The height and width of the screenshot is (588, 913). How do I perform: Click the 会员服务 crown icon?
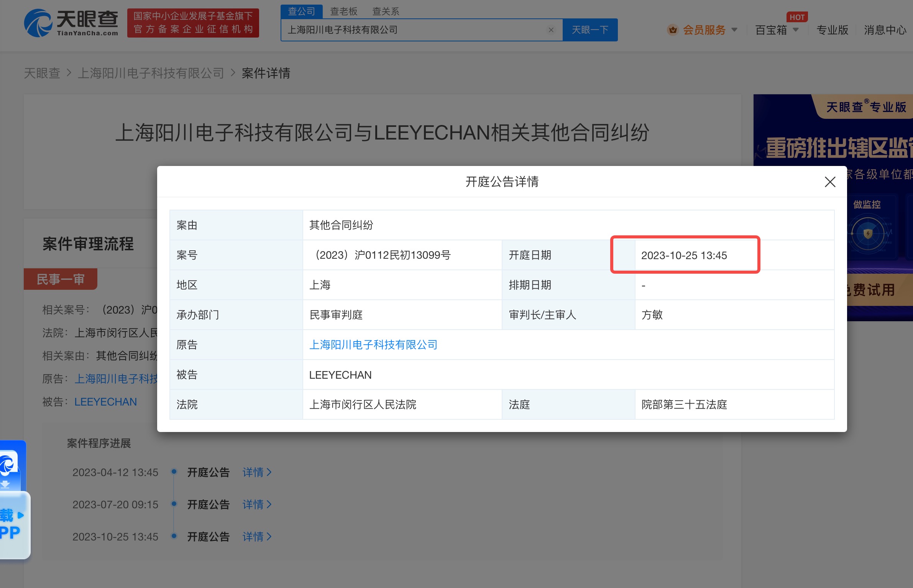[x=673, y=30]
